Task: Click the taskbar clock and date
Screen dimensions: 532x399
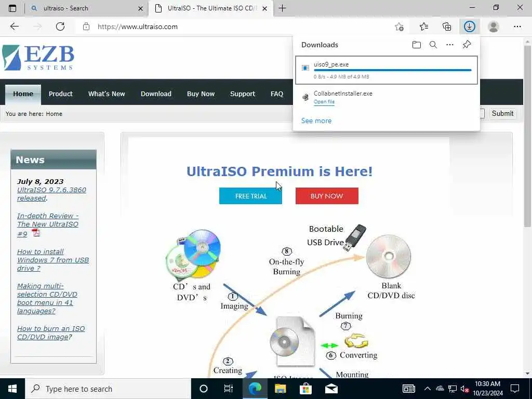Action: coord(487,389)
